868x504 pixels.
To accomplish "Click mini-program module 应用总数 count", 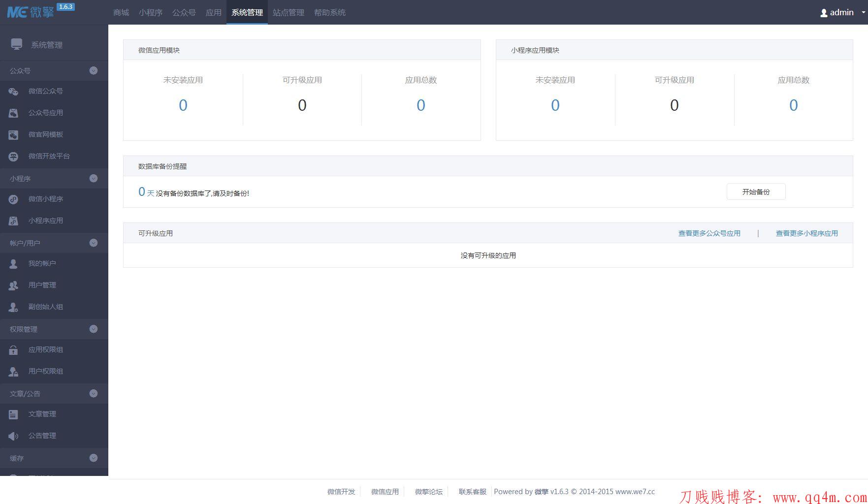I will point(794,105).
